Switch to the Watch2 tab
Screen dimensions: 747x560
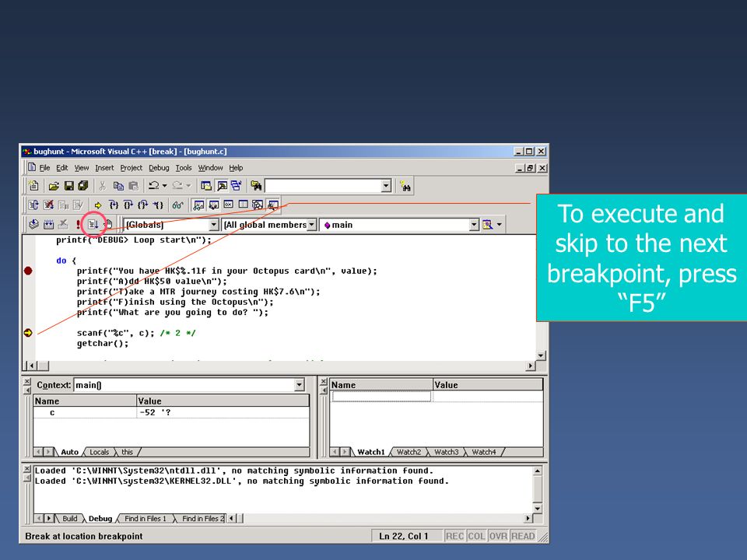click(409, 452)
